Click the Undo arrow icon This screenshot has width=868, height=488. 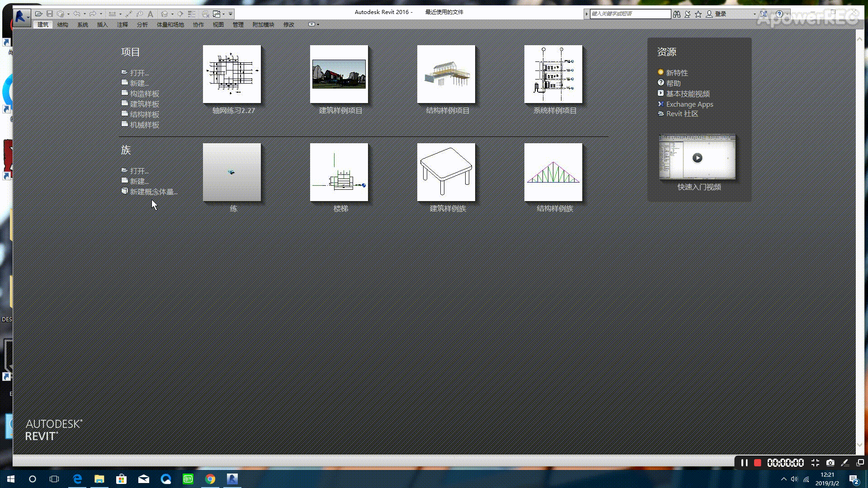point(77,14)
